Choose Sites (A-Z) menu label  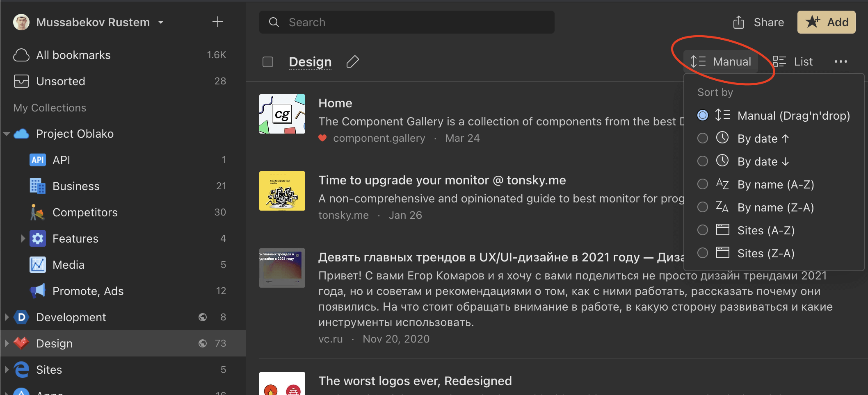click(766, 230)
